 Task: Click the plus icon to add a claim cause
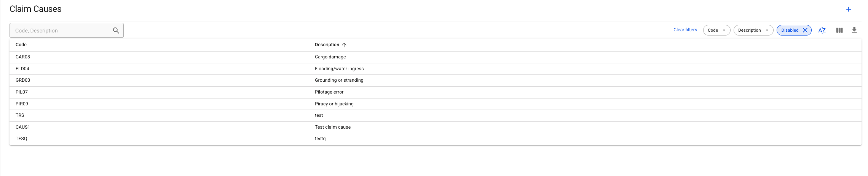849,9
